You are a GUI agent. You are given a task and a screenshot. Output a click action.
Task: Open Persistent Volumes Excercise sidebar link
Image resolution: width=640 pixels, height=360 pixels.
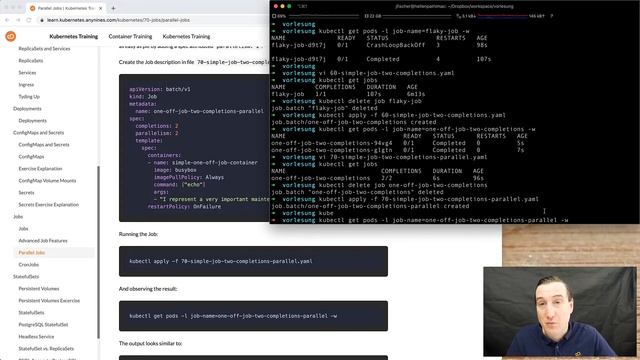pyautogui.click(x=49, y=301)
